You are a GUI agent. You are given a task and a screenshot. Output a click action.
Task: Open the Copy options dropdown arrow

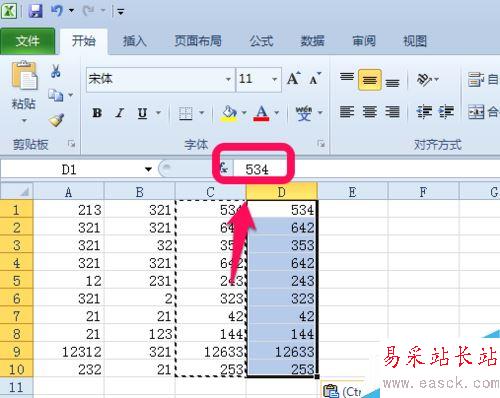pos(71,95)
